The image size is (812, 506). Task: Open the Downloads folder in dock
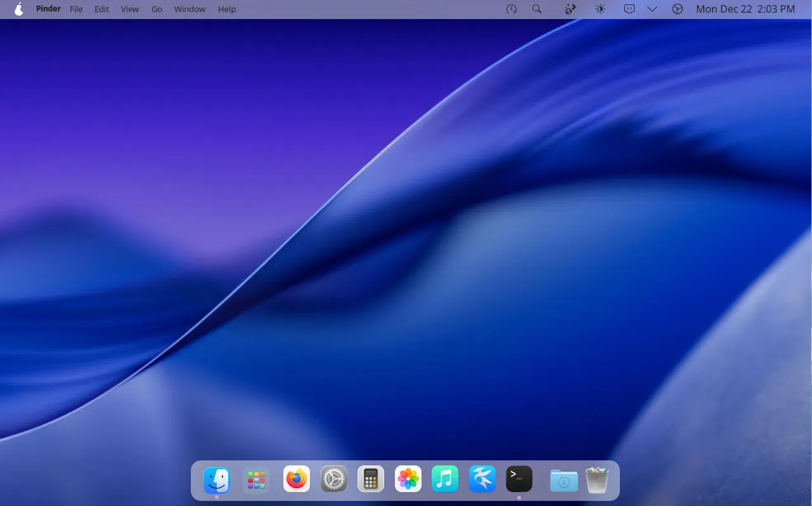click(x=563, y=481)
